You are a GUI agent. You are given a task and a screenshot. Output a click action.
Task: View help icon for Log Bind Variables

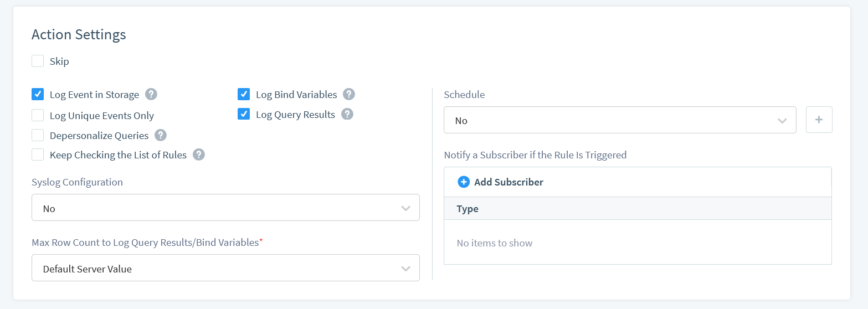pyautogui.click(x=349, y=94)
